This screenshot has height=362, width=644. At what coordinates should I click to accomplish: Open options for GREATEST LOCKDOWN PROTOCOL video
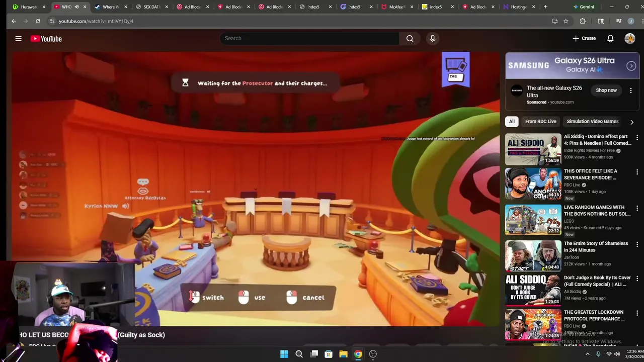pos(637,313)
